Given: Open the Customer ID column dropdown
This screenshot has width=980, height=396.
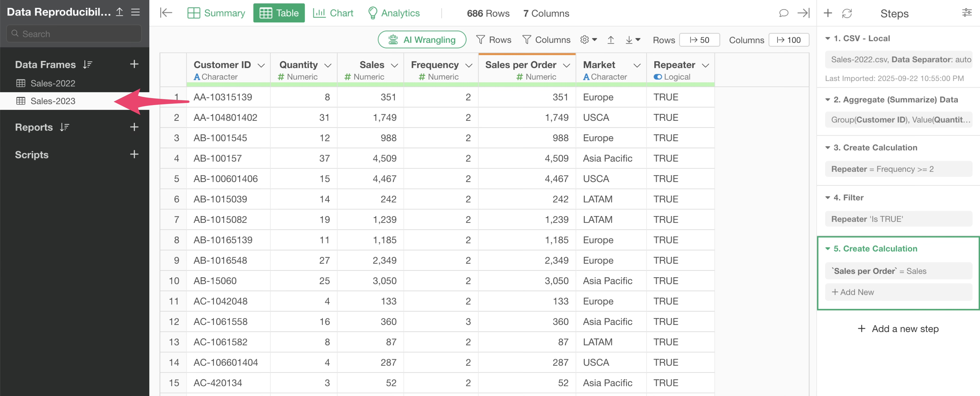Looking at the screenshot, I should pos(261,65).
